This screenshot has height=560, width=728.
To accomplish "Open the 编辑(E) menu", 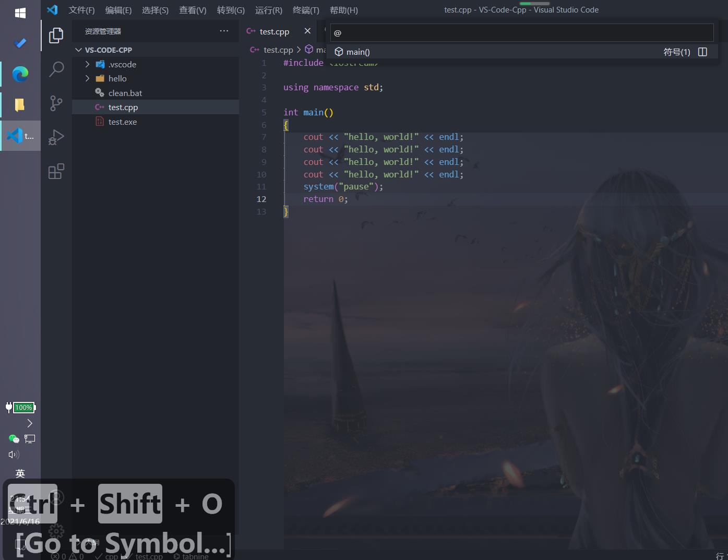I will pyautogui.click(x=118, y=10).
